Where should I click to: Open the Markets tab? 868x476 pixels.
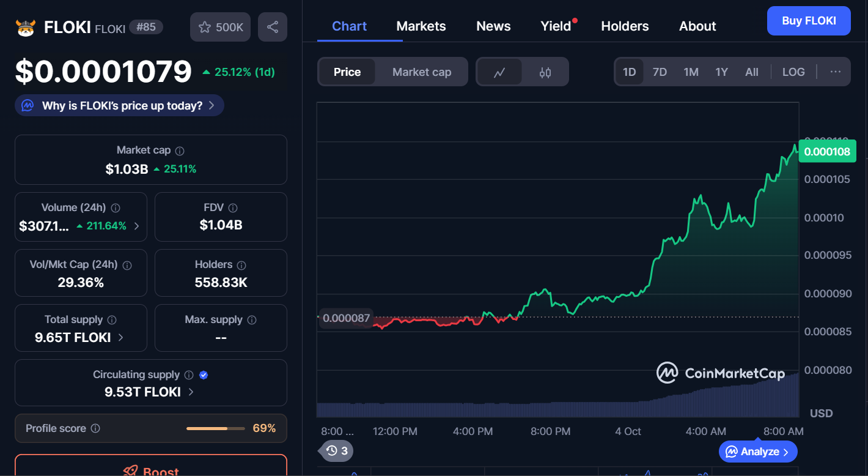point(421,26)
